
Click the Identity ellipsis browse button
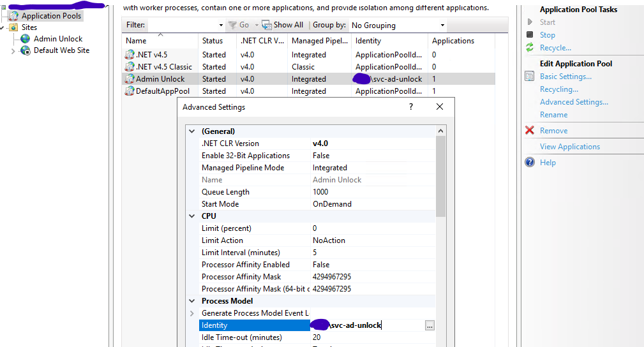point(430,325)
